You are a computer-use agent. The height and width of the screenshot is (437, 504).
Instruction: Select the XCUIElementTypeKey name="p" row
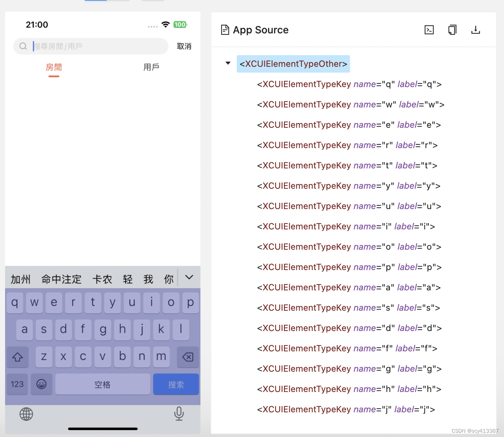[x=349, y=267]
